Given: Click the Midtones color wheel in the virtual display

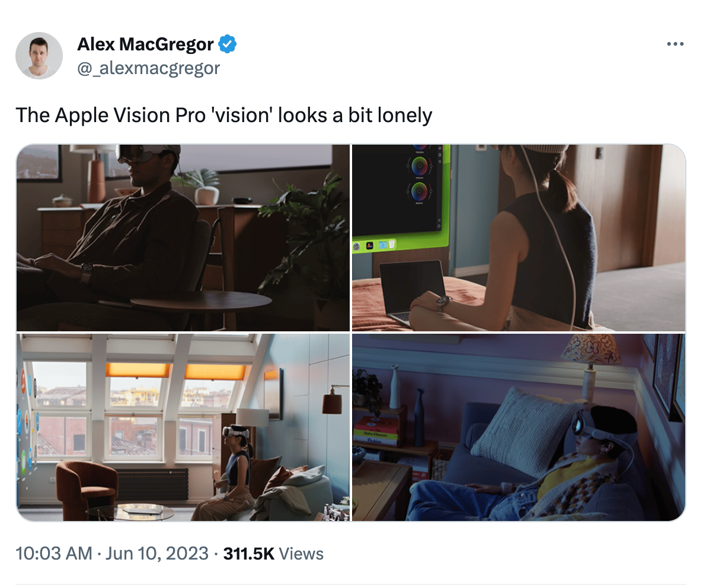Looking at the screenshot, I should pyautogui.click(x=420, y=167).
